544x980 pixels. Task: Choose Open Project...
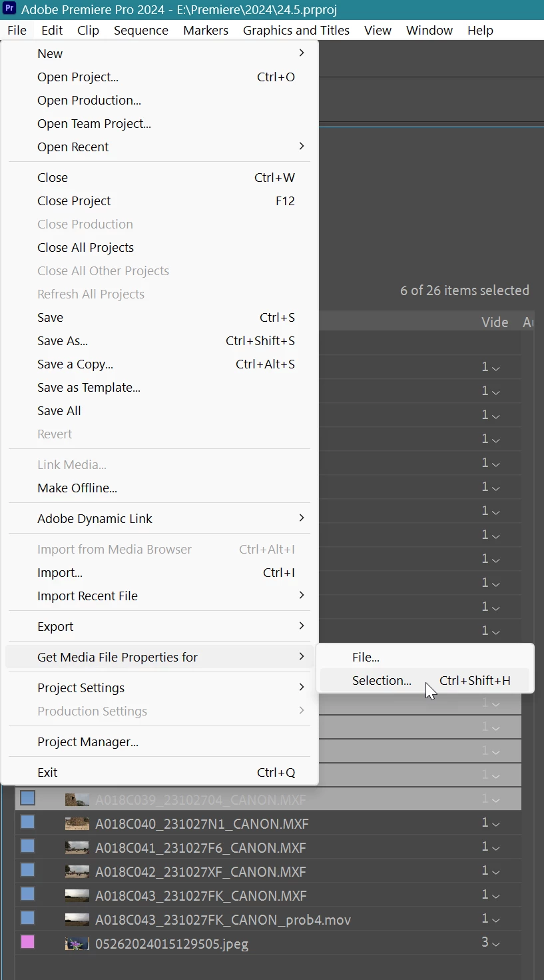pyautogui.click(x=159, y=77)
